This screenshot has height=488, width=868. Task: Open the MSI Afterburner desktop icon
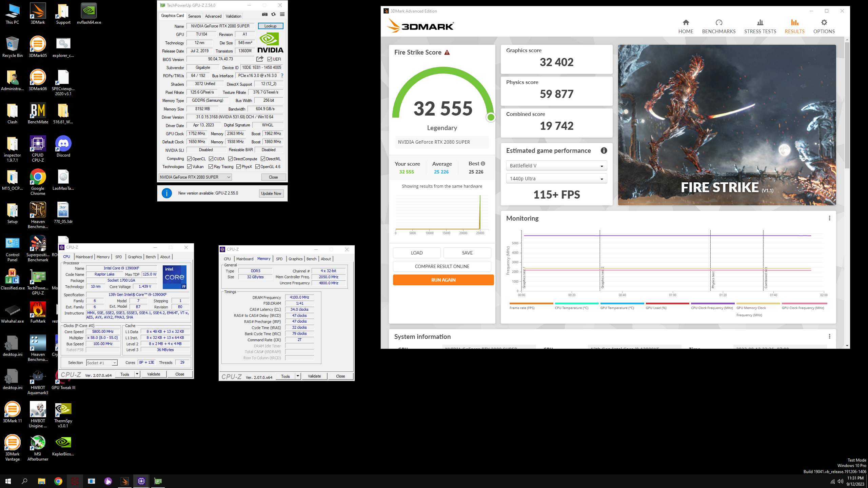pos(38,448)
